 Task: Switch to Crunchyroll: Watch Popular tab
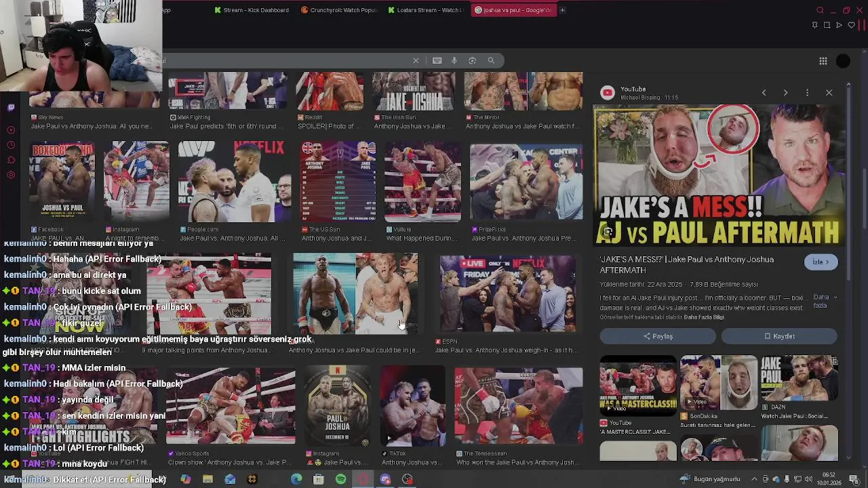pyautogui.click(x=338, y=10)
